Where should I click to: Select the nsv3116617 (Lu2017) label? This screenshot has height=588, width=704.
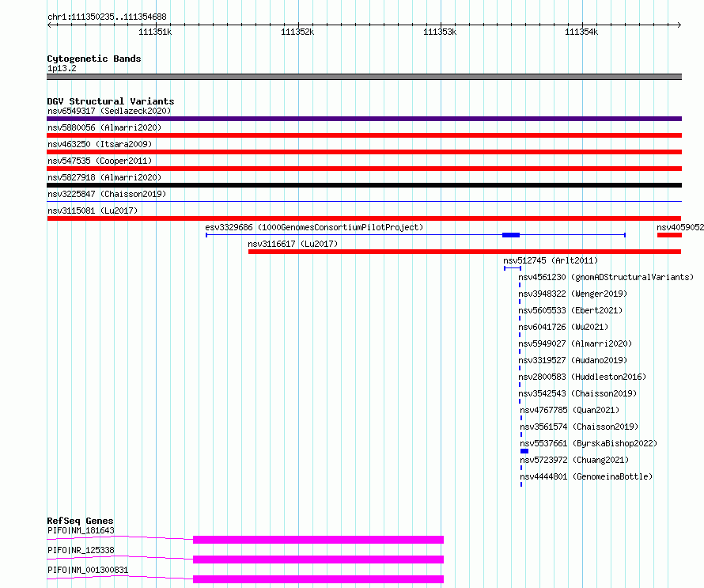[x=293, y=244]
